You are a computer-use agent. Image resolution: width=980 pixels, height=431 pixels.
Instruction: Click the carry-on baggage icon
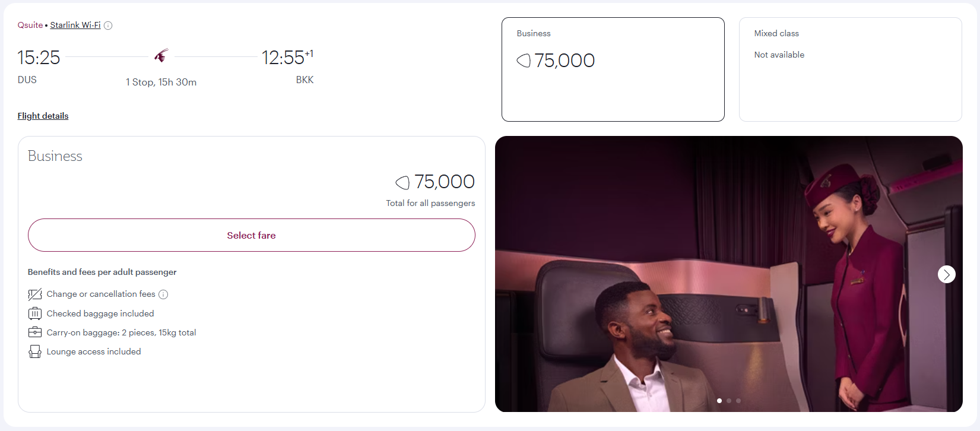(35, 332)
